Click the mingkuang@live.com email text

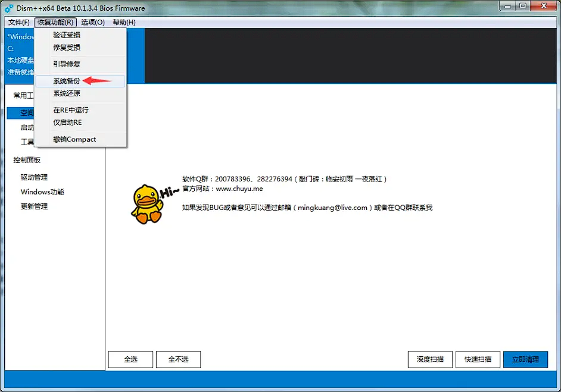tap(332, 208)
